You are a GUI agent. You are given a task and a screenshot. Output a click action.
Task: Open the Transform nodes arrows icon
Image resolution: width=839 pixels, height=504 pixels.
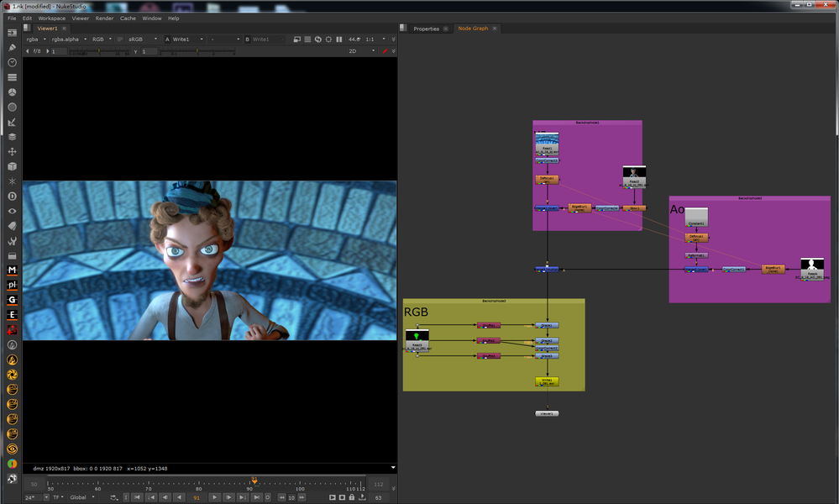click(12, 152)
